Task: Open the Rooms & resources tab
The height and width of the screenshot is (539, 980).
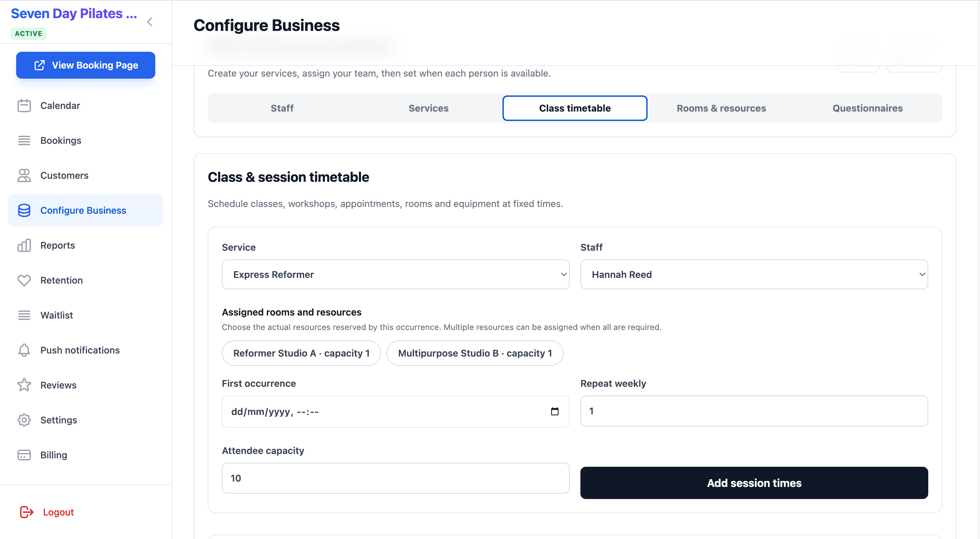Action: (721, 108)
